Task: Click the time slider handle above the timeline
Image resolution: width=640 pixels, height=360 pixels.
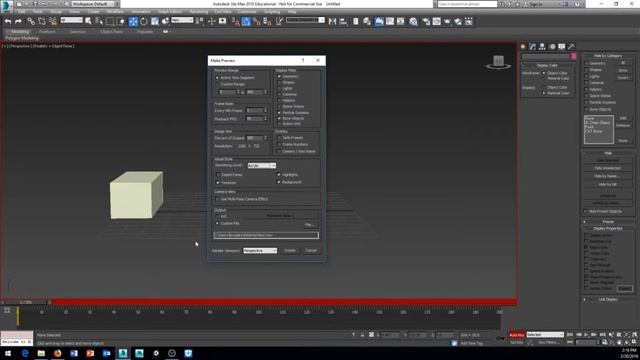Action: coord(26,302)
